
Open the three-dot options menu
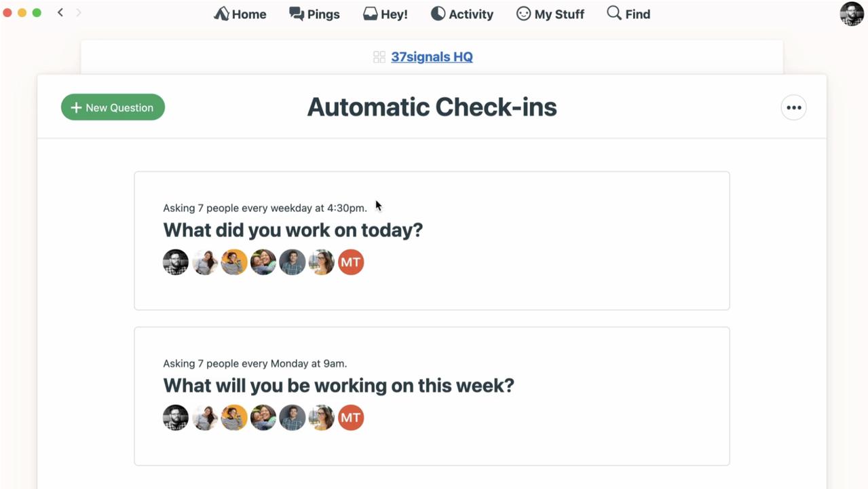pos(793,107)
